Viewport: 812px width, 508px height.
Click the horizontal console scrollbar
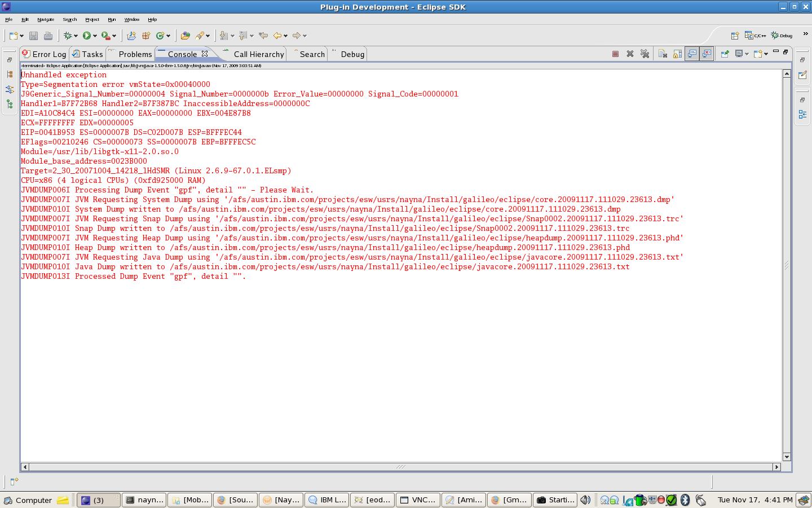coord(401,467)
